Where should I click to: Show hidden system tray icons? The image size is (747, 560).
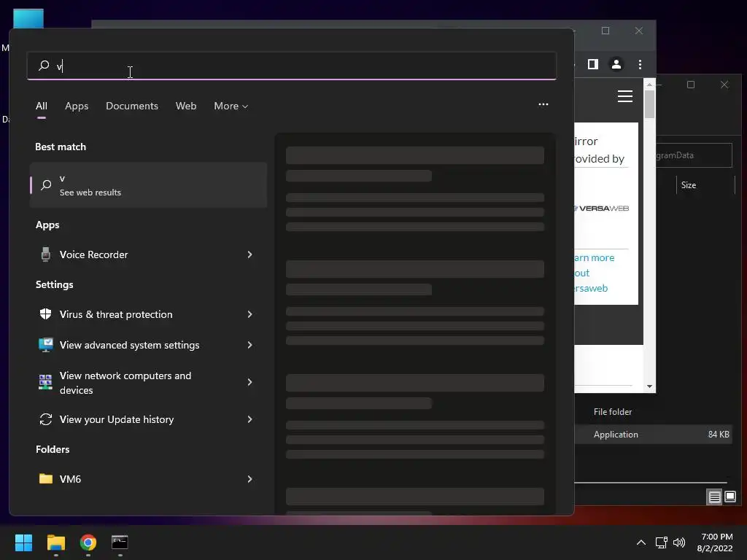[641, 542]
